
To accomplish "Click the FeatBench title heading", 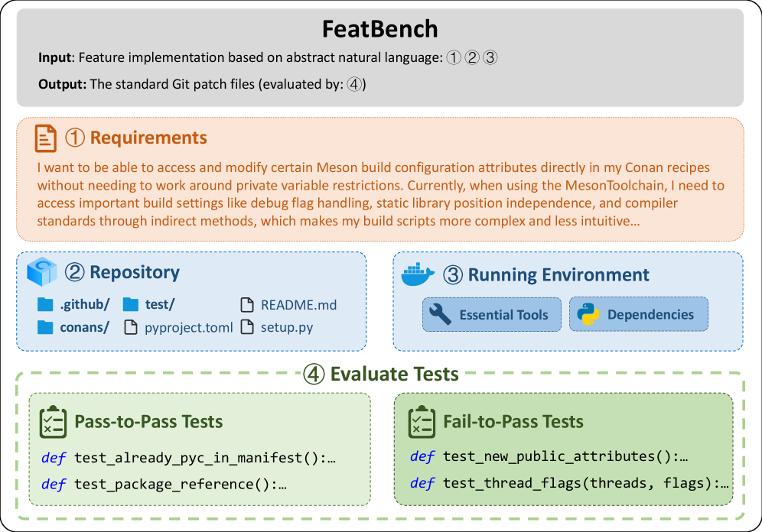I will (x=380, y=29).
